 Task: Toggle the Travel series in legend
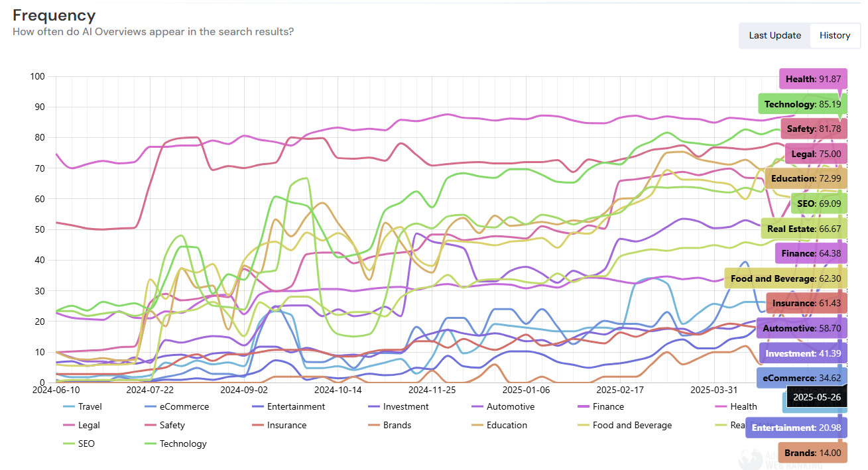82,406
